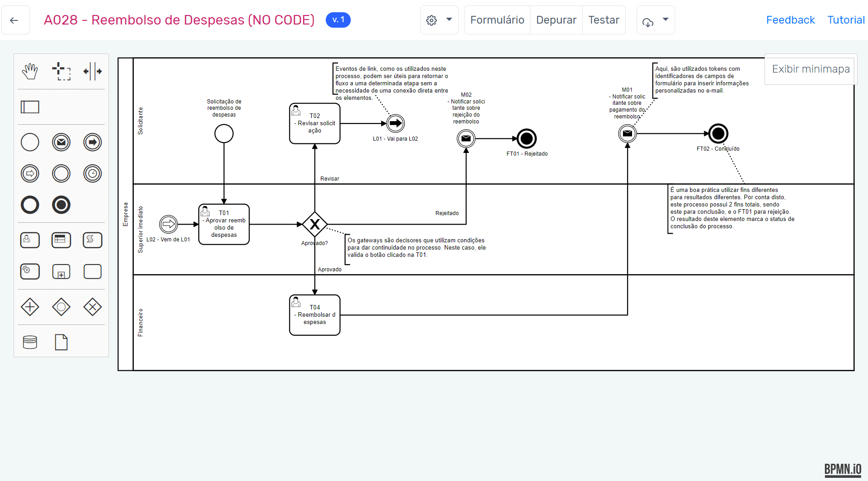Pick the Pool/Participant shape from the palette
Viewport: 868px width, 481px height.
pos(30,107)
